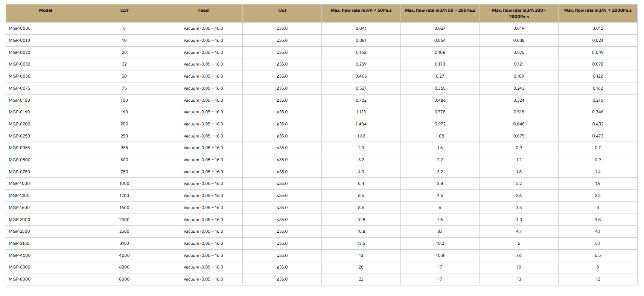
Task: Click the Out value for MGP-1600
Action: click(282, 208)
